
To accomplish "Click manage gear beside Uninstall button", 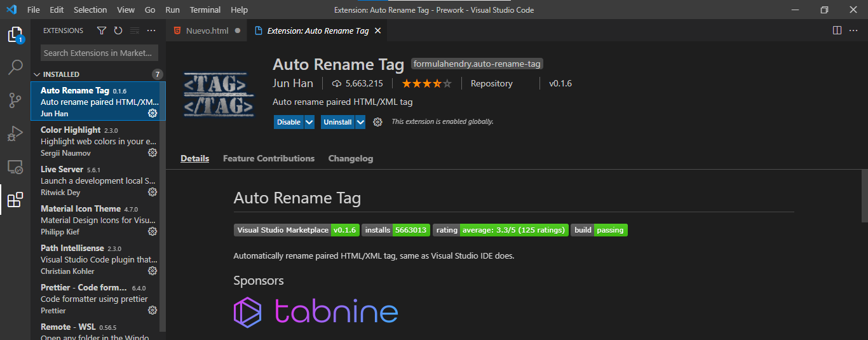I will [377, 122].
